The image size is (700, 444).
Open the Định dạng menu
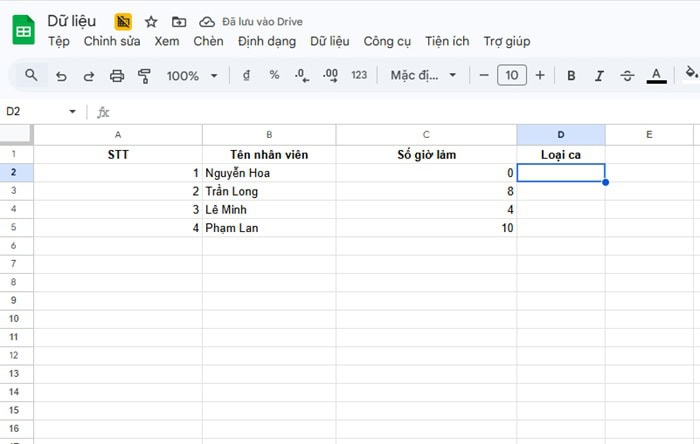click(x=267, y=41)
